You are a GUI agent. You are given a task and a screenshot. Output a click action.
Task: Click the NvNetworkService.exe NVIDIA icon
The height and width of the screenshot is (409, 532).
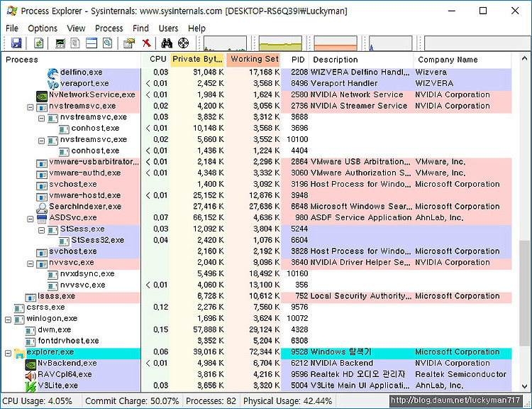[42, 96]
